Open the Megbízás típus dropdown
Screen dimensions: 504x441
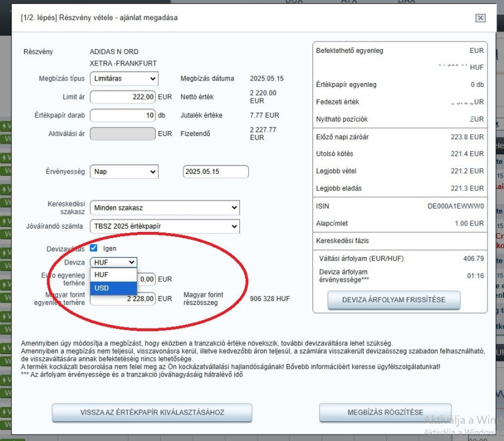pos(124,78)
